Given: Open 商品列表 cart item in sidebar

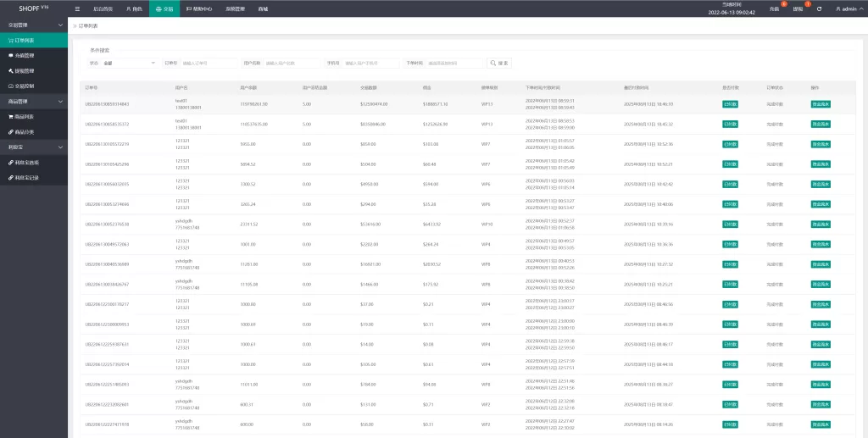Looking at the screenshot, I should coord(24,116).
